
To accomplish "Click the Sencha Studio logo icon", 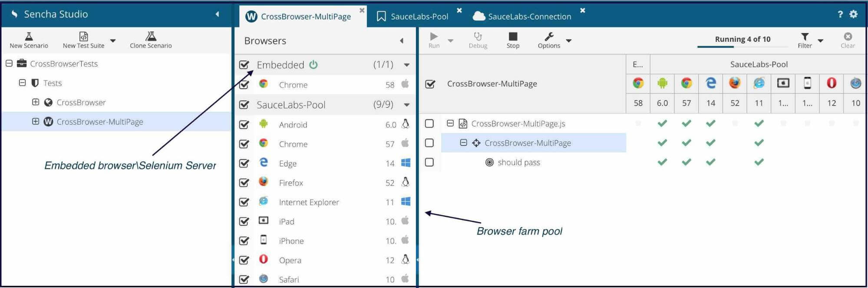I will 14,14.
